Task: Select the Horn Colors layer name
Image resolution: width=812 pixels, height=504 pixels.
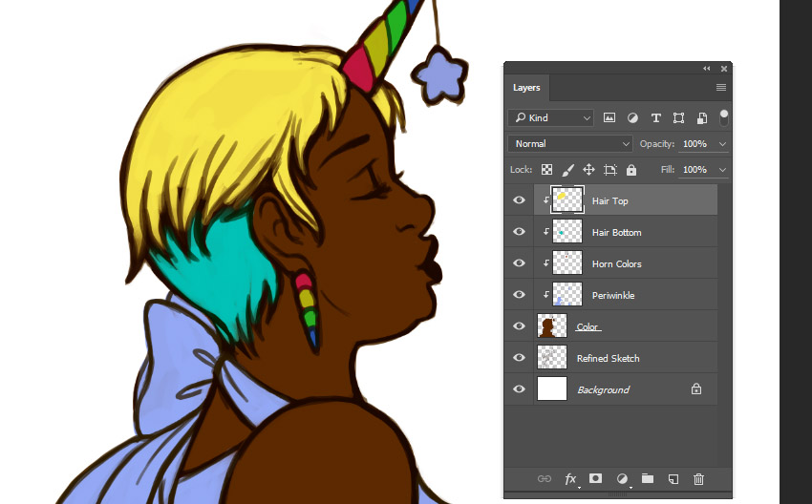Action: point(616,263)
